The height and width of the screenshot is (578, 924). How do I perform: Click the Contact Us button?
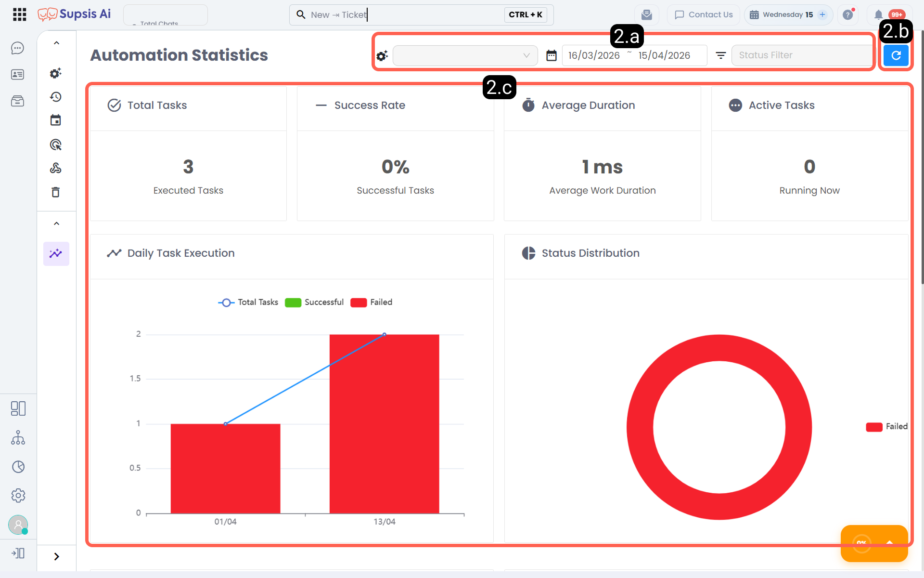(x=704, y=15)
